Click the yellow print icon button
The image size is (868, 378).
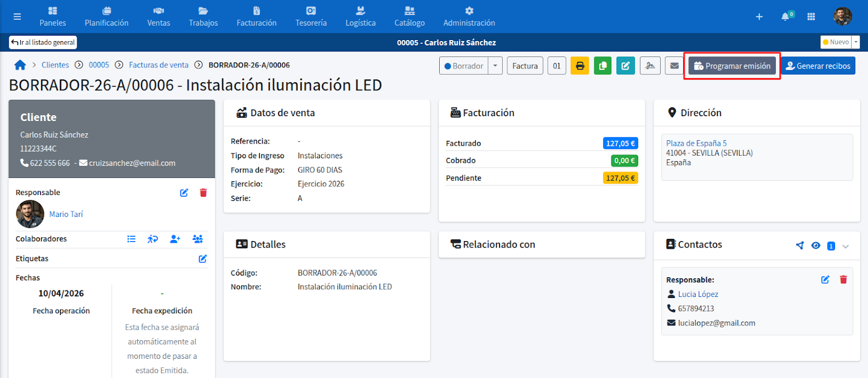click(580, 66)
